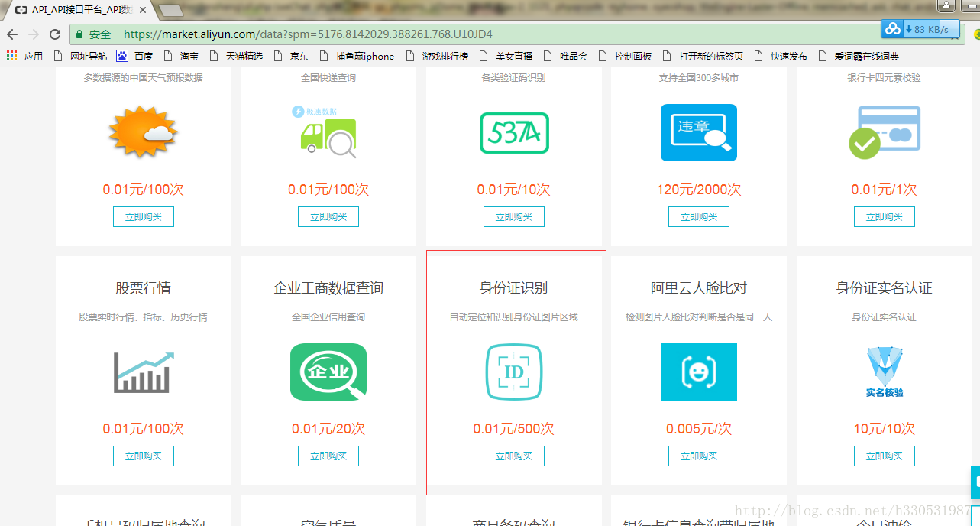980x526 pixels.
Task: Open the 快速发布 bookmark
Action: coord(781,56)
